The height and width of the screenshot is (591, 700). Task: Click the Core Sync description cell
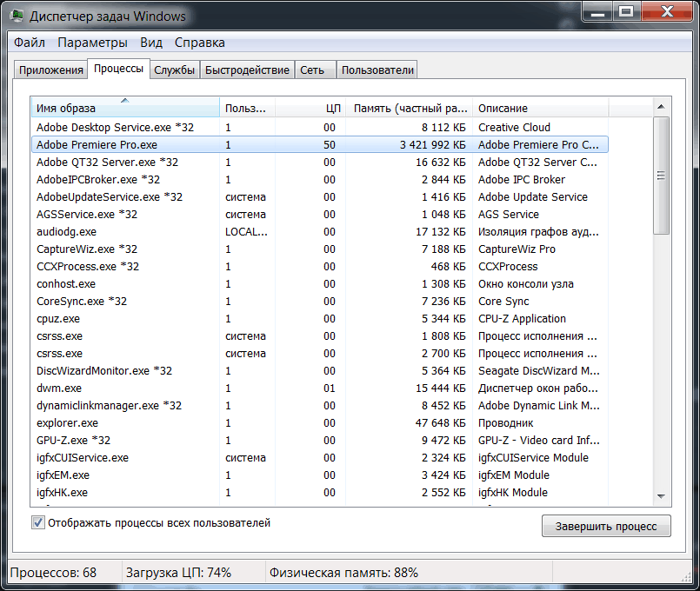503,302
